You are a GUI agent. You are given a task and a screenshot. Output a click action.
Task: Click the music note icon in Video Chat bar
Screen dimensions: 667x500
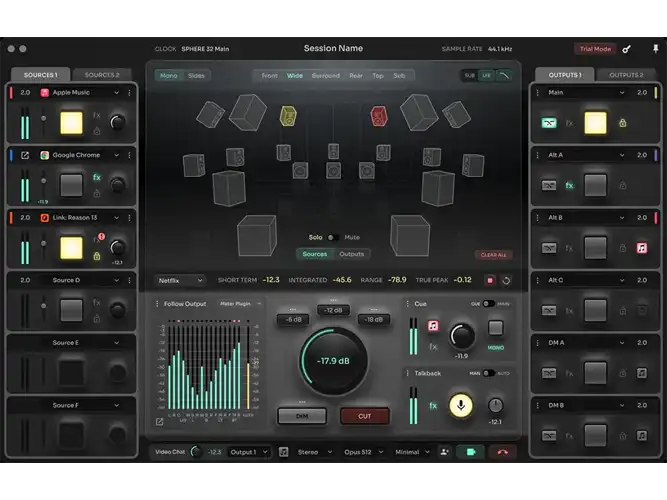[283, 452]
